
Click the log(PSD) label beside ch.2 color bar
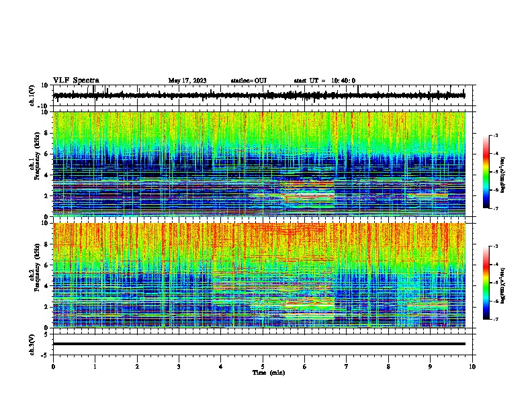click(503, 285)
